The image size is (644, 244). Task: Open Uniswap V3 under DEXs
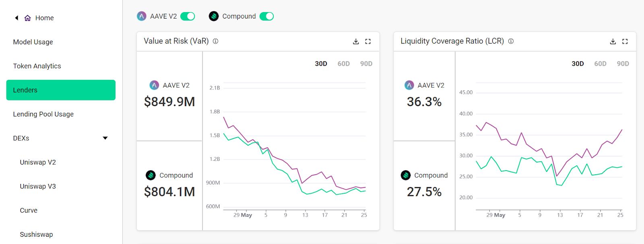[x=38, y=186]
